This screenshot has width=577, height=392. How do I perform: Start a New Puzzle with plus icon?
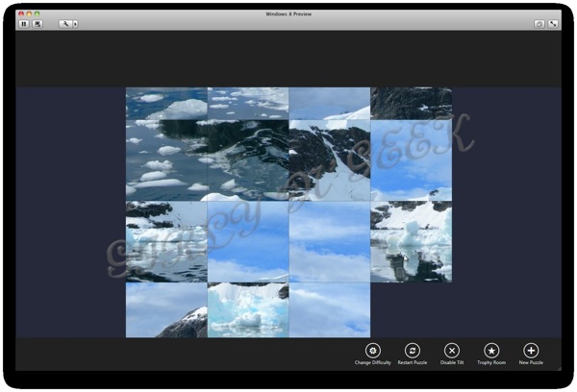pyautogui.click(x=531, y=351)
